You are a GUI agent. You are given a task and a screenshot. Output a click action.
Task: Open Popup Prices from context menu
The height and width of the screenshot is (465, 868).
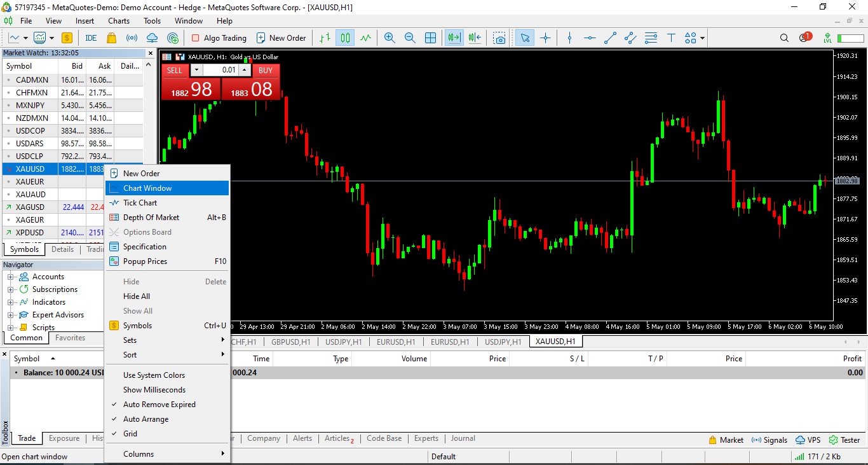[x=166, y=261]
